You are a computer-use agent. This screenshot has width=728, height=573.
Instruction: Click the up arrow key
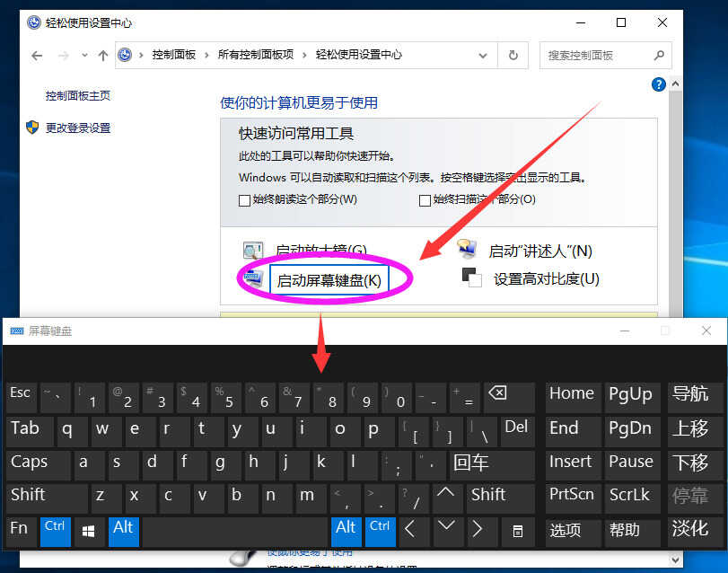click(448, 498)
